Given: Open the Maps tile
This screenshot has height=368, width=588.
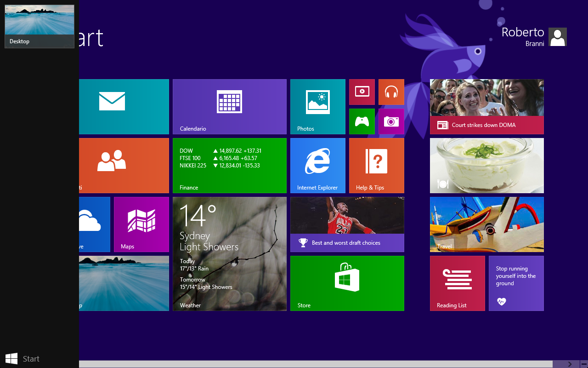Looking at the screenshot, I should [141, 224].
